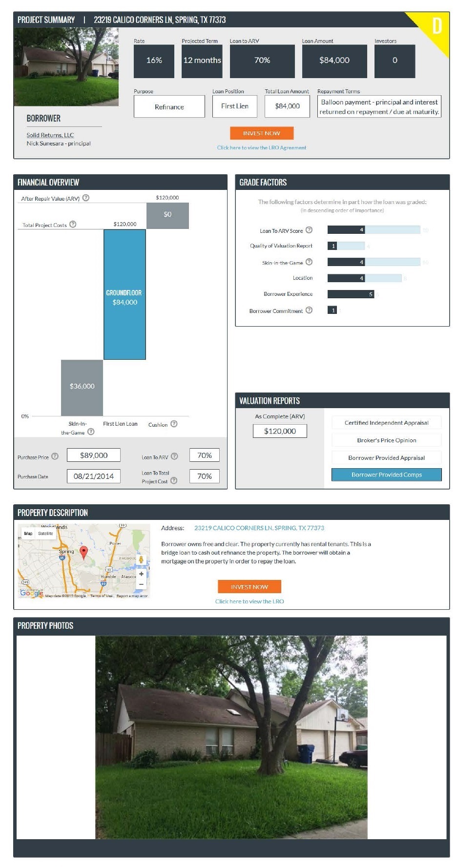458x868 pixels.
Task: Click the blue Groundfloor $84,000 bar
Action: (x=125, y=294)
